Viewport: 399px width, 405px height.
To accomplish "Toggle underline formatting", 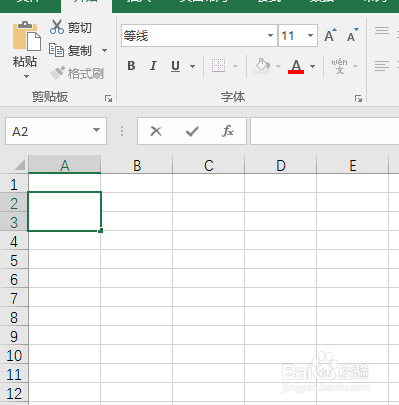I will [x=175, y=66].
